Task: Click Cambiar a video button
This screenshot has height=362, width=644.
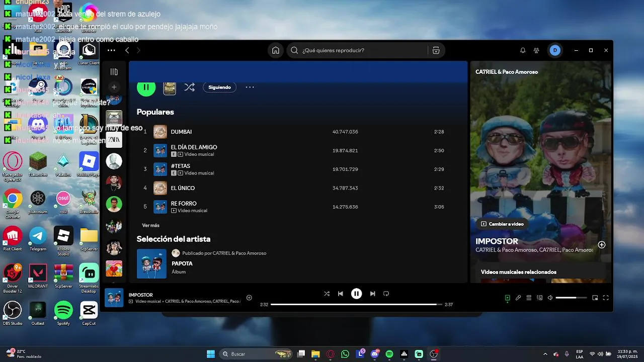Action: click(502, 224)
